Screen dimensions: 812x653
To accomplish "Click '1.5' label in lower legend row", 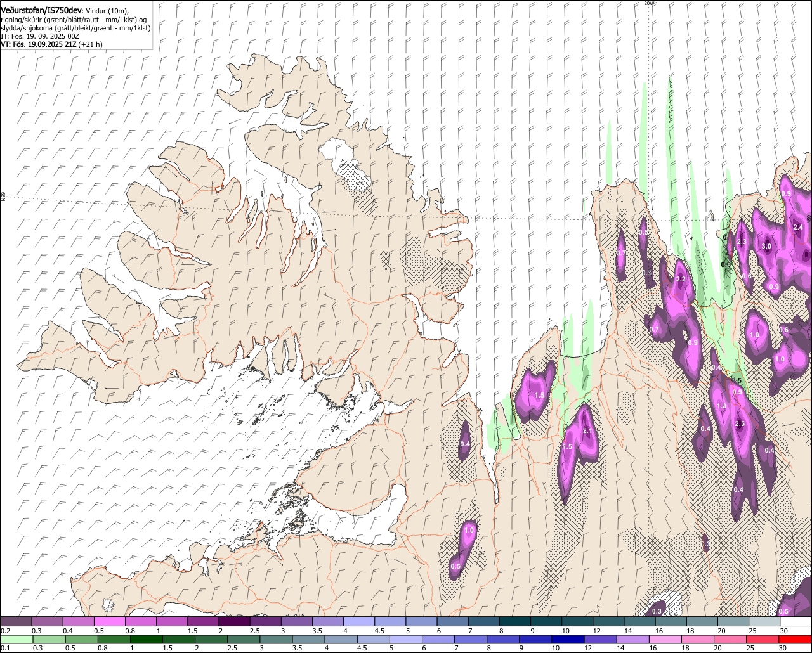I will tap(167, 648).
